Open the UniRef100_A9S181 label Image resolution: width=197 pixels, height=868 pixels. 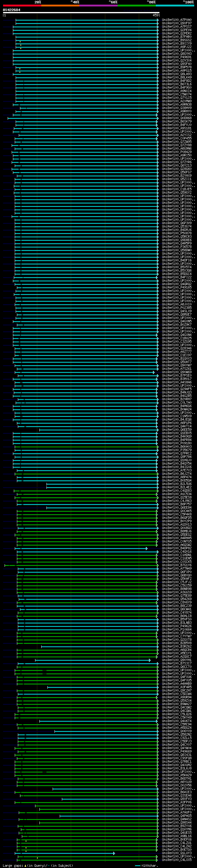[176, 128]
